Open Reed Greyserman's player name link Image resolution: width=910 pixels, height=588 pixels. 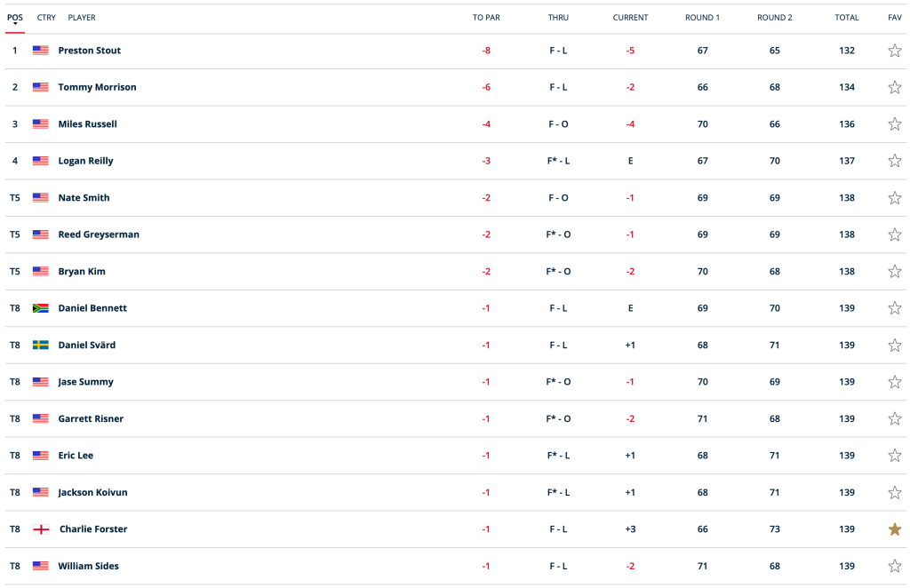click(x=99, y=234)
